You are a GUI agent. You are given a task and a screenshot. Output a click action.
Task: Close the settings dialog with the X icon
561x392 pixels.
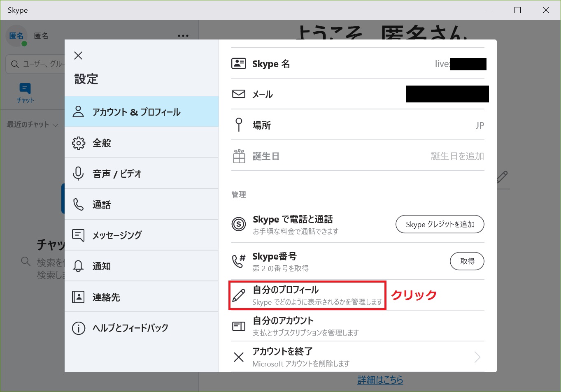coord(78,56)
